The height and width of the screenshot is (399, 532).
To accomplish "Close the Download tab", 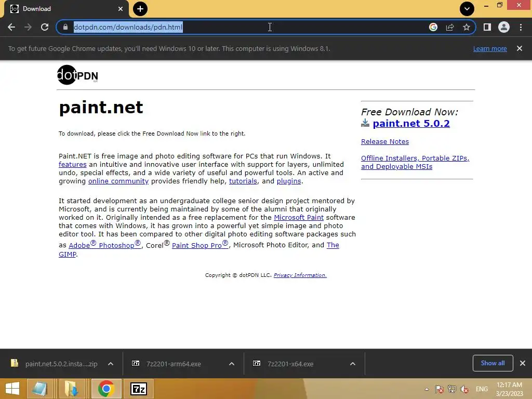I will [121, 9].
